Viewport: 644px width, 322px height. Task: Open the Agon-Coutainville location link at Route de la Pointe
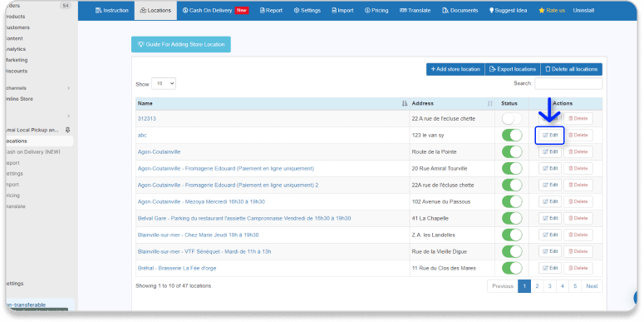[159, 151]
